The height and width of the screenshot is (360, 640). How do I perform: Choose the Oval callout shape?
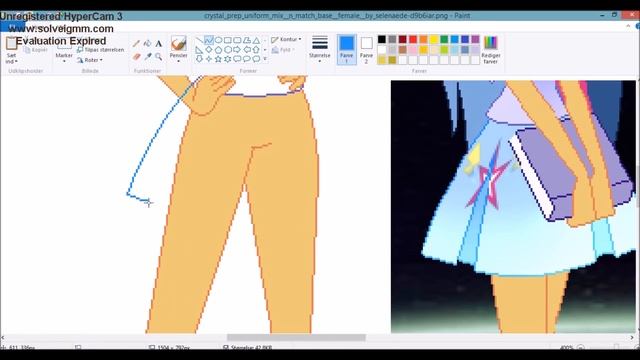click(247, 59)
